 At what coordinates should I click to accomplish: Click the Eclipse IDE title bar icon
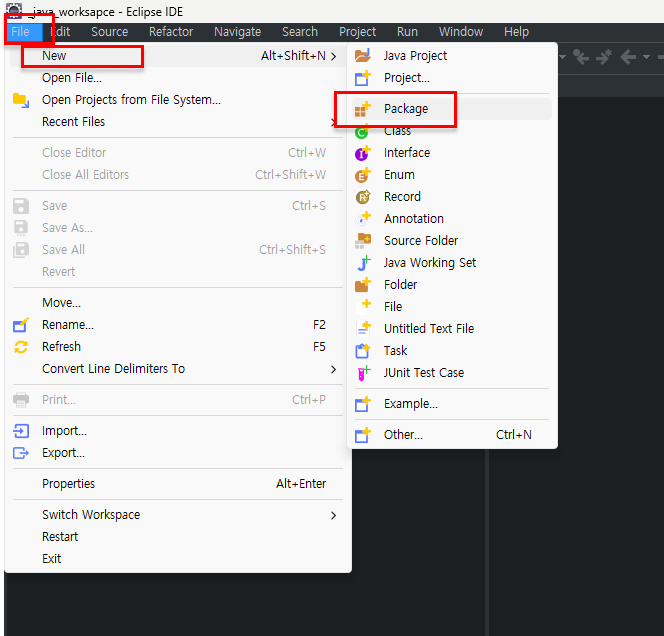tap(14, 11)
